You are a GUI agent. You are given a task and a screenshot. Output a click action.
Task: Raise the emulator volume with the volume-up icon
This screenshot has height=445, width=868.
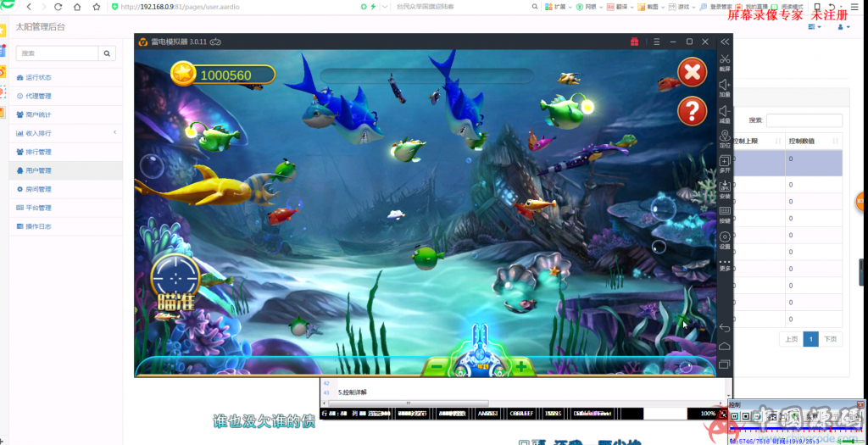(725, 85)
